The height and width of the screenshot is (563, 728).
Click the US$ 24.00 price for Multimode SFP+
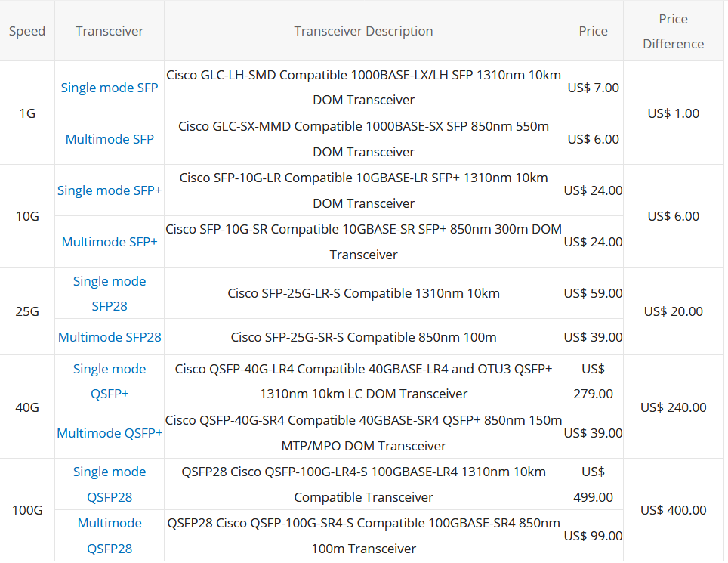593,242
